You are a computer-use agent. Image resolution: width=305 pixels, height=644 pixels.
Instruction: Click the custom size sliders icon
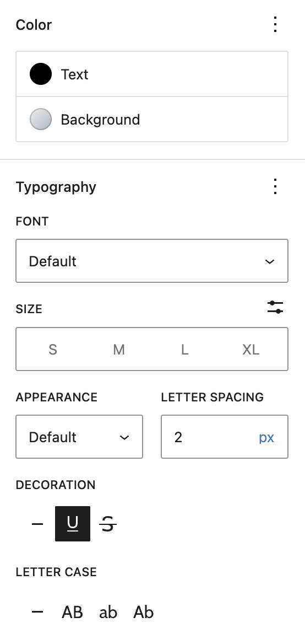point(275,307)
